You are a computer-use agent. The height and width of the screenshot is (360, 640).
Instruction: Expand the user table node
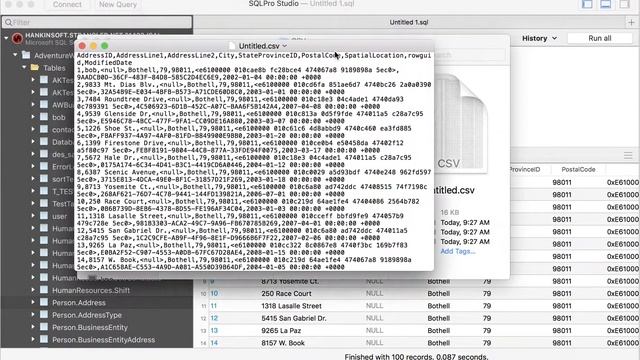(x=33, y=216)
